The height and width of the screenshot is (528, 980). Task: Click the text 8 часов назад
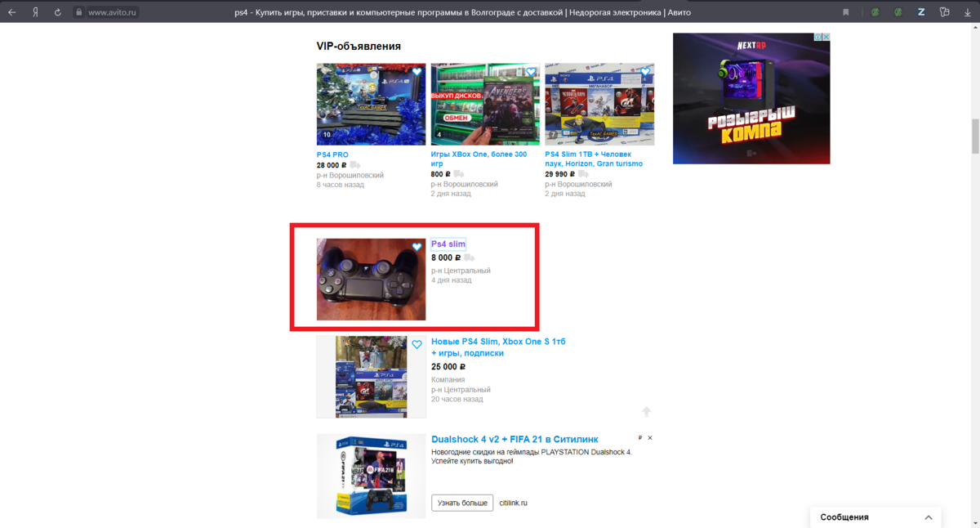coord(341,185)
